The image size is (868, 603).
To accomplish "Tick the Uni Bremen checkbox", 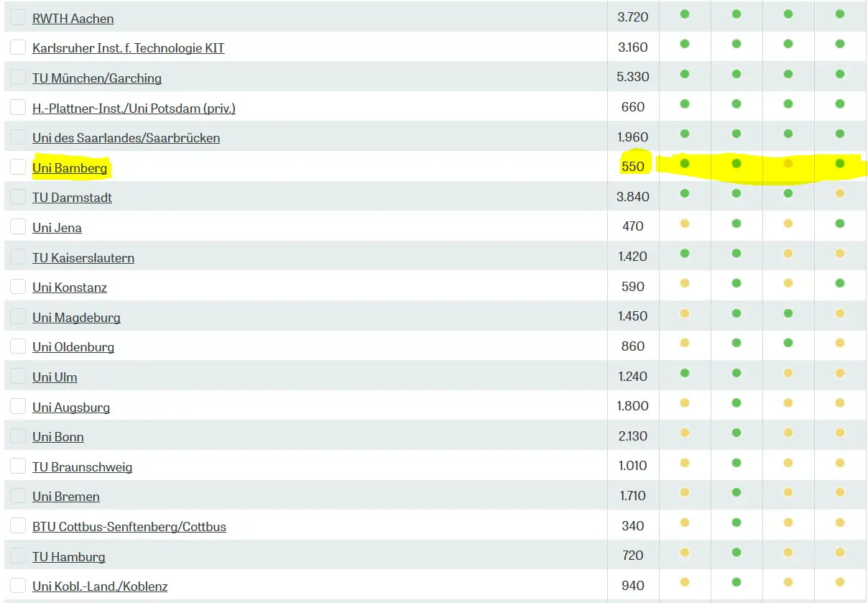I will tap(18, 495).
